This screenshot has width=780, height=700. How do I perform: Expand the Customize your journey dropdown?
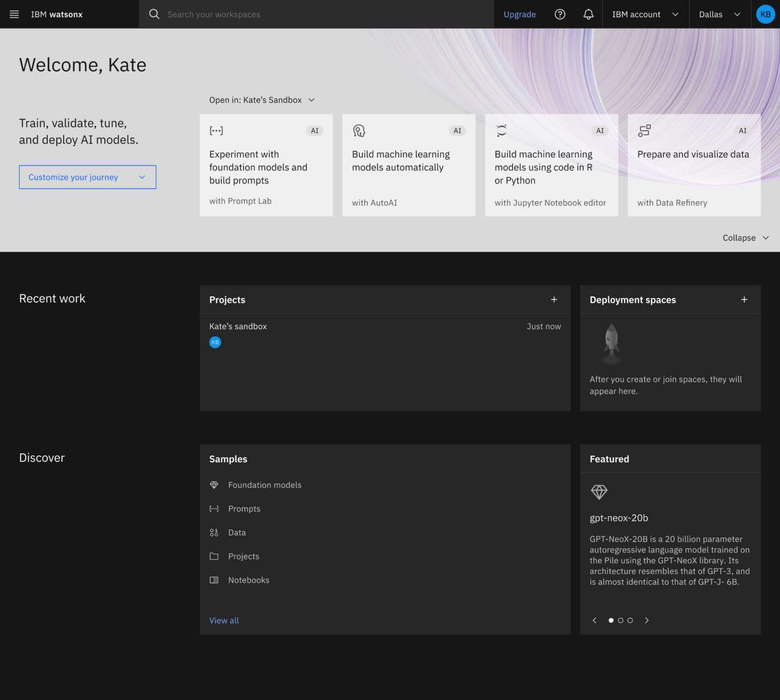87,177
